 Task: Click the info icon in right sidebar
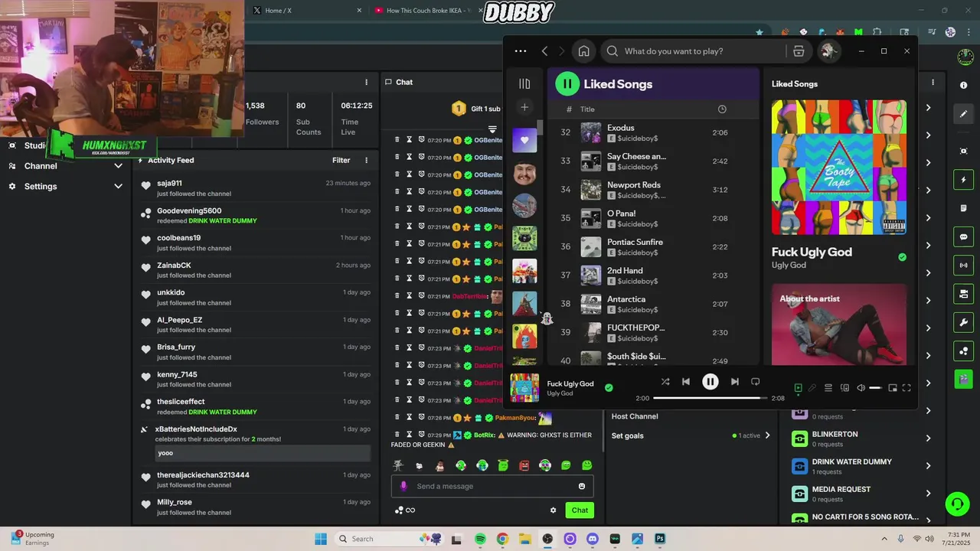(963, 85)
